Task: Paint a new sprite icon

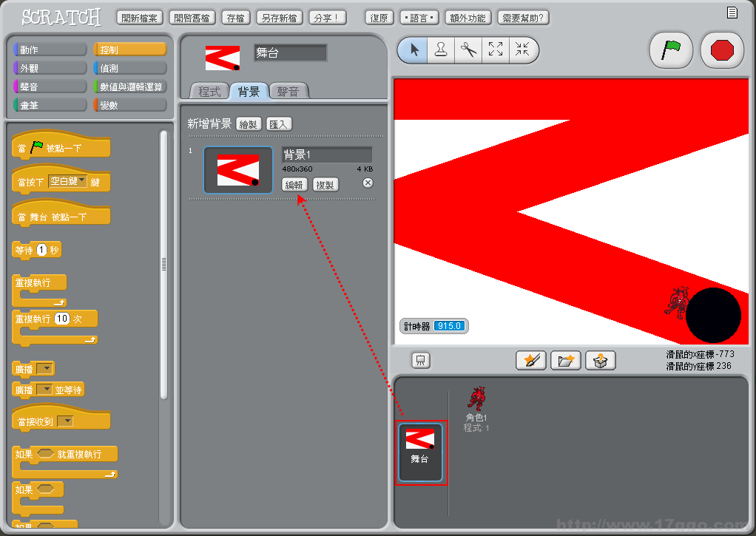Action: click(x=531, y=361)
